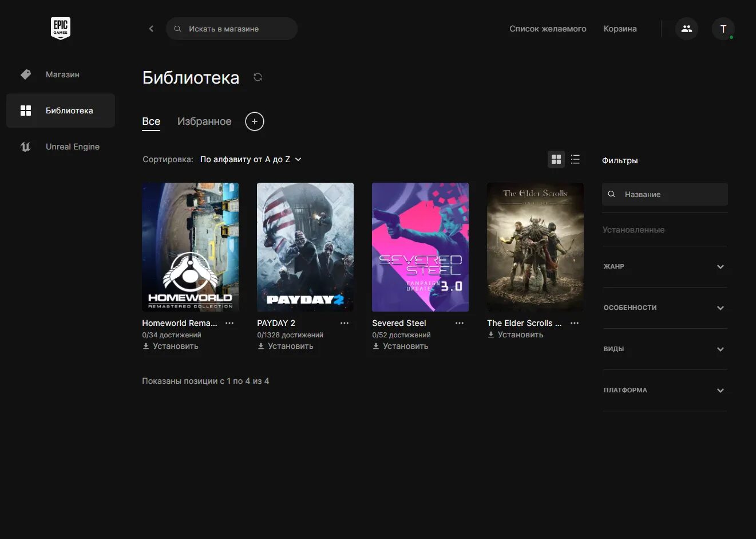This screenshot has height=539, width=756.
Task: Open options menu for Severed Steel
Action: point(460,323)
